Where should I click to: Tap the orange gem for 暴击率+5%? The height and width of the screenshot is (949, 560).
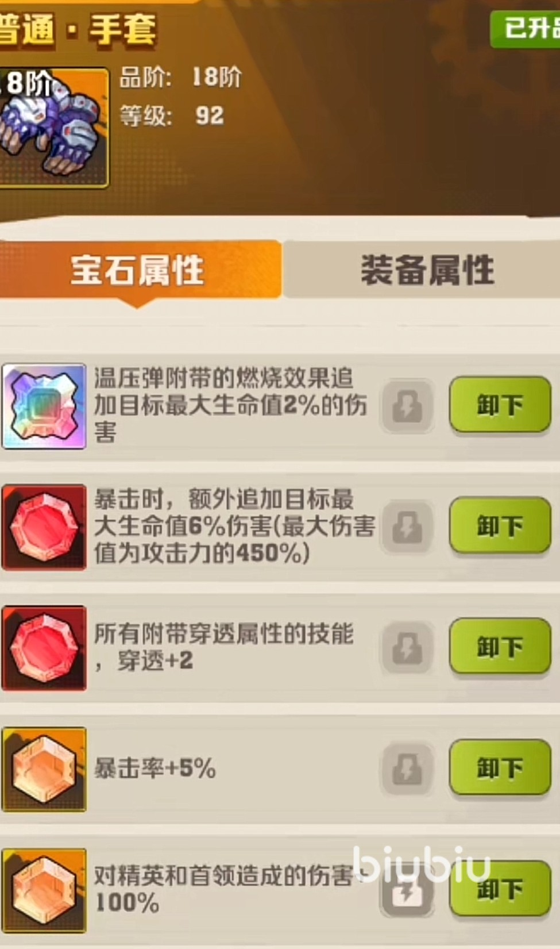[x=44, y=769]
